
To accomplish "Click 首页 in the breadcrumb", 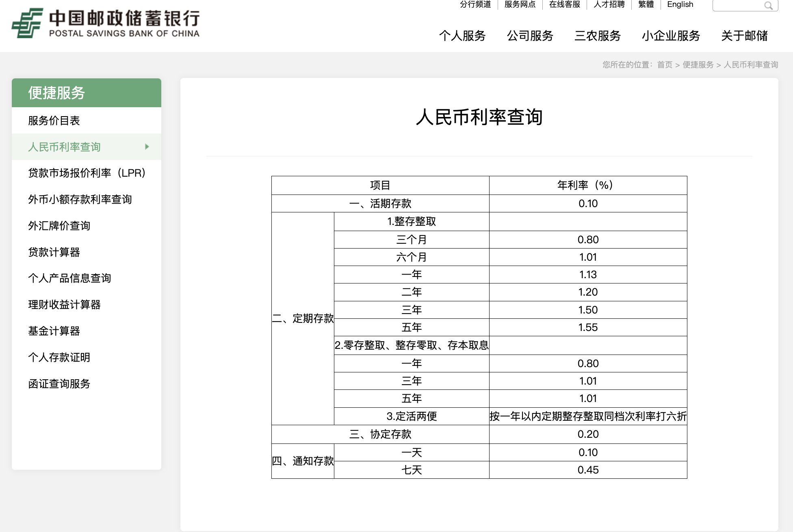I will [665, 65].
